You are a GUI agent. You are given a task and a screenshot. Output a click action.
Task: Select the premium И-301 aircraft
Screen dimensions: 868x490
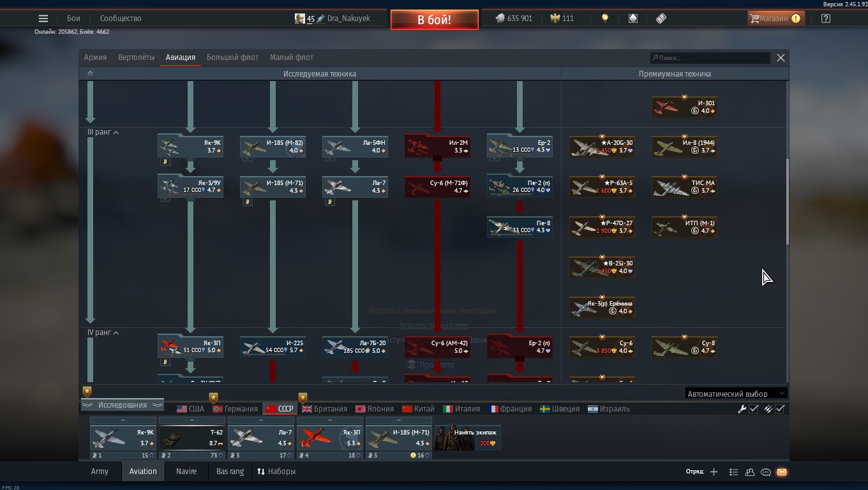[x=684, y=107]
